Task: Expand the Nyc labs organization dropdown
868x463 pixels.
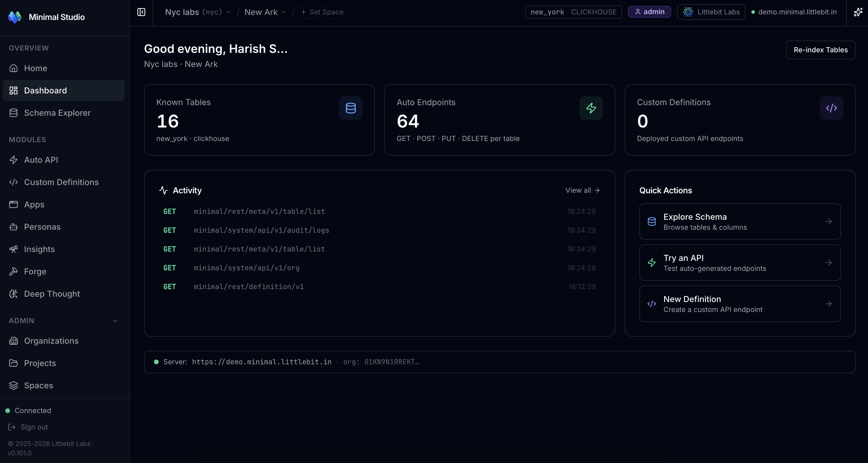Action: 198,12
